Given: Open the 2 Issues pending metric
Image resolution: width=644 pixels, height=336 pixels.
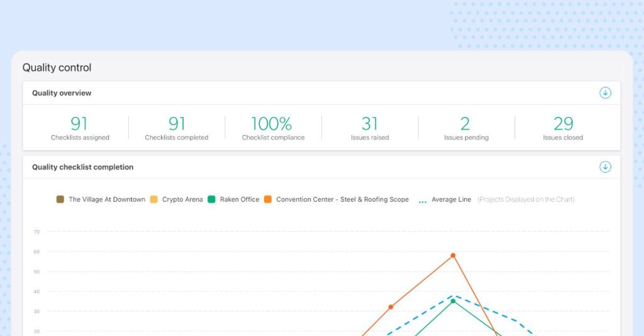Looking at the screenshot, I should click(x=466, y=127).
